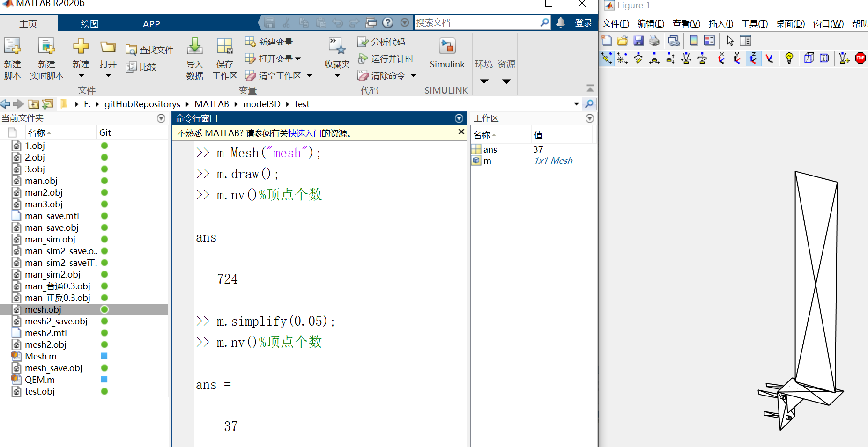Select the Y principal axis for camera orbit
The image size is (868, 447).
[x=737, y=59]
